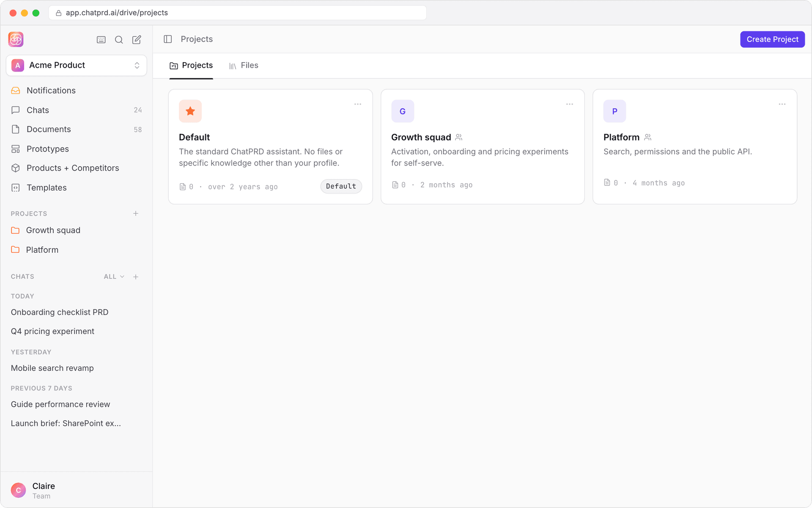Start a new chat with compose icon
The image size is (812, 508).
tap(137, 40)
